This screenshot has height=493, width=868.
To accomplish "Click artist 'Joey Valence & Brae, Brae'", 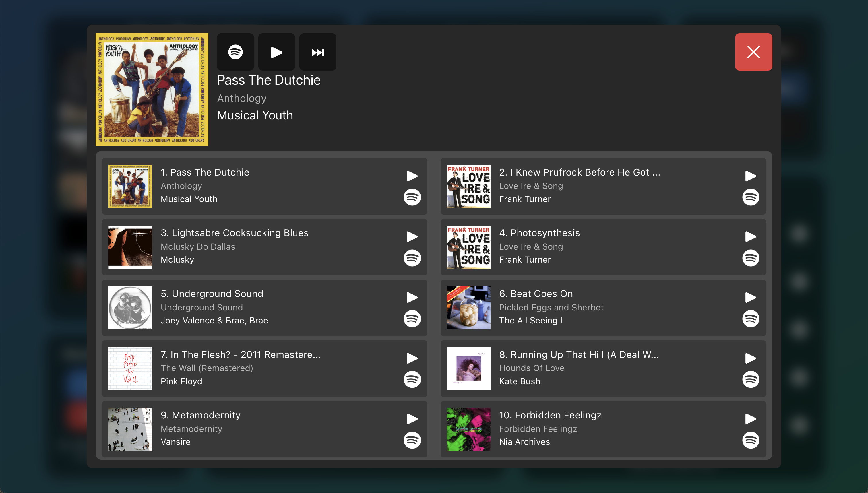I will pos(214,320).
